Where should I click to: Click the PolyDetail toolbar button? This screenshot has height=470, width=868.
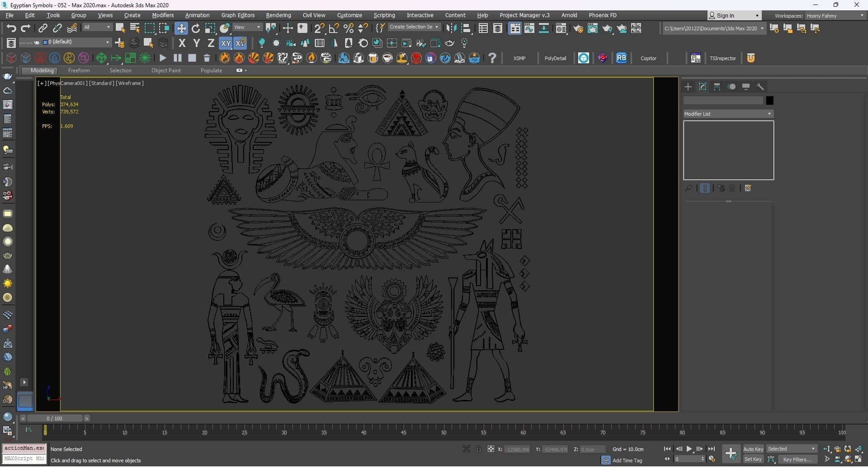pyautogui.click(x=555, y=58)
